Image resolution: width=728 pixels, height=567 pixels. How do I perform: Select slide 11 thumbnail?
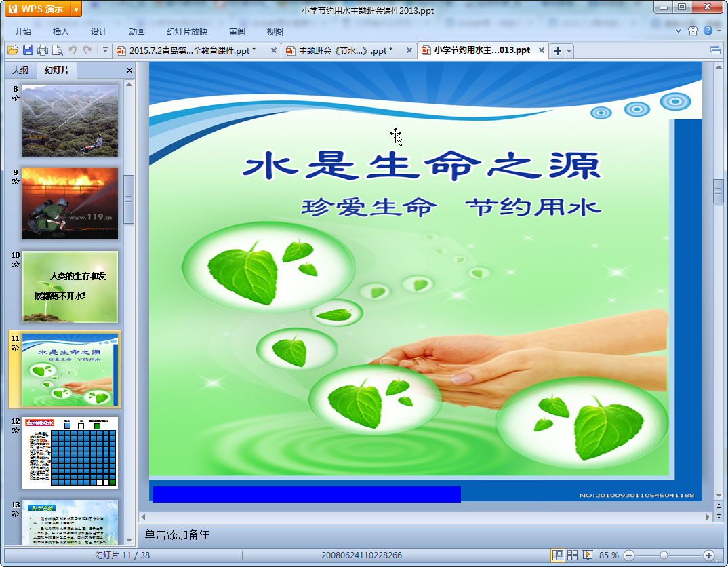click(70, 370)
